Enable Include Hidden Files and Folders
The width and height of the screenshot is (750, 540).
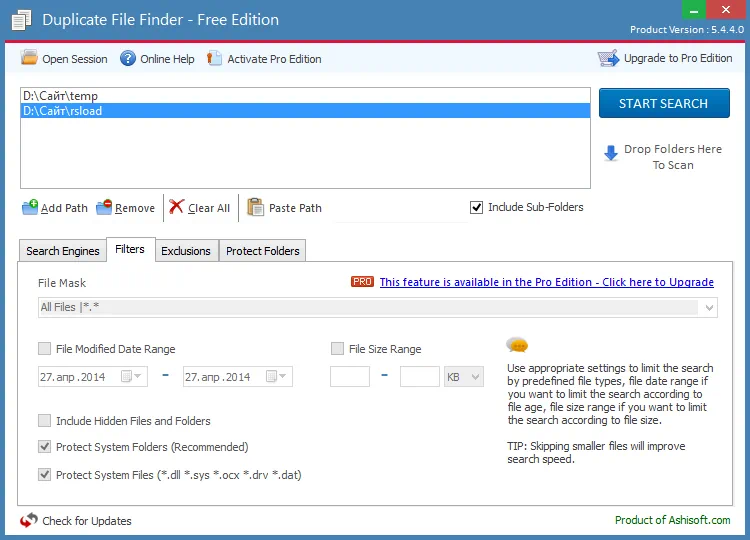[44, 420]
